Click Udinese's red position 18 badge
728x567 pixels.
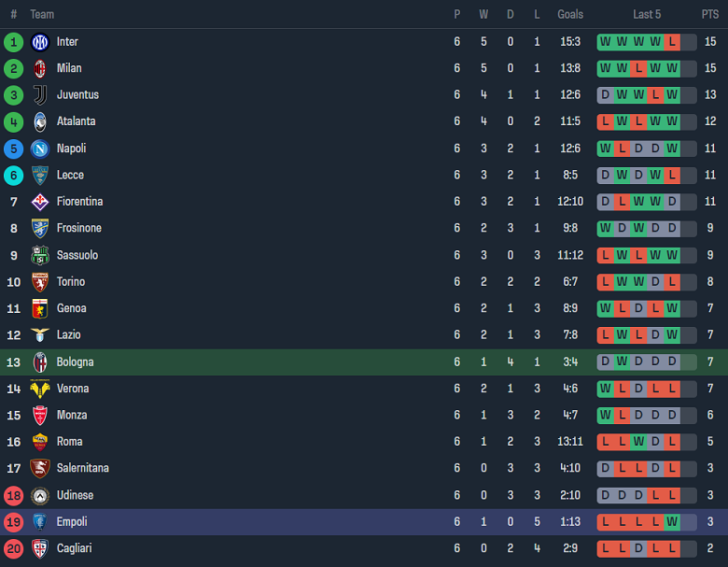point(13,495)
